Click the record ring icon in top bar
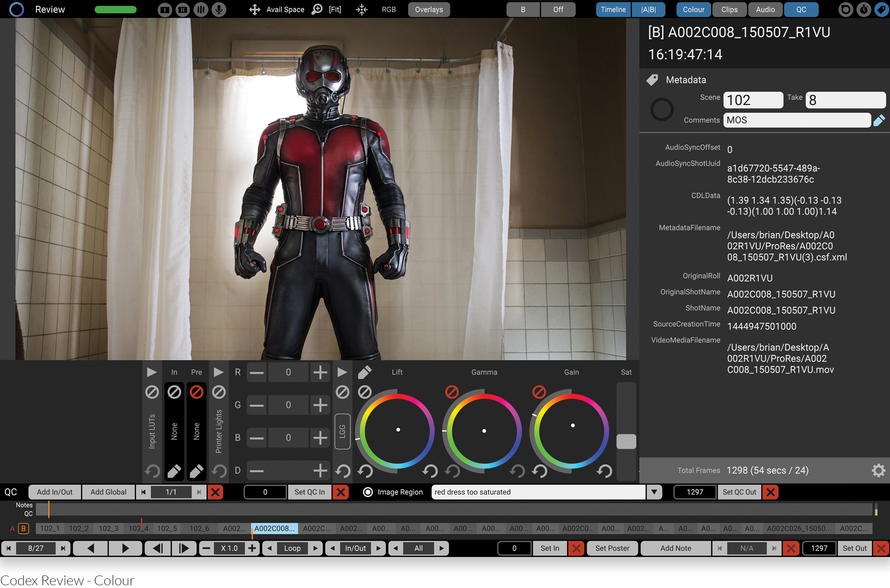 point(845,9)
